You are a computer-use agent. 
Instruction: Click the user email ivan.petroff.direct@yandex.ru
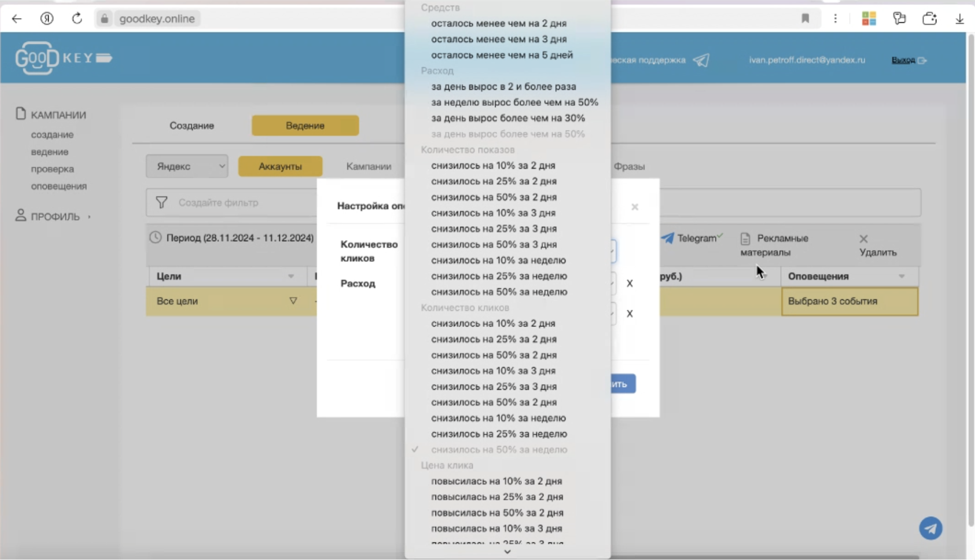(x=807, y=60)
